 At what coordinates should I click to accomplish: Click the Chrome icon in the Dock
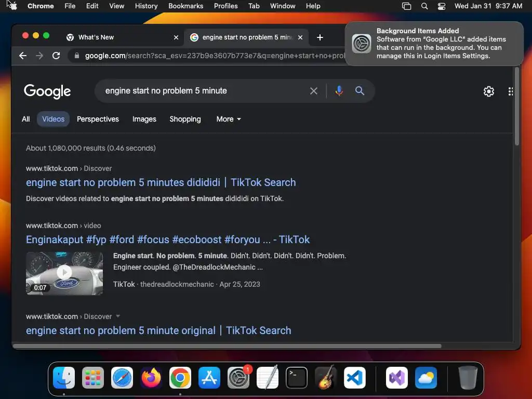tap(180, 378)
